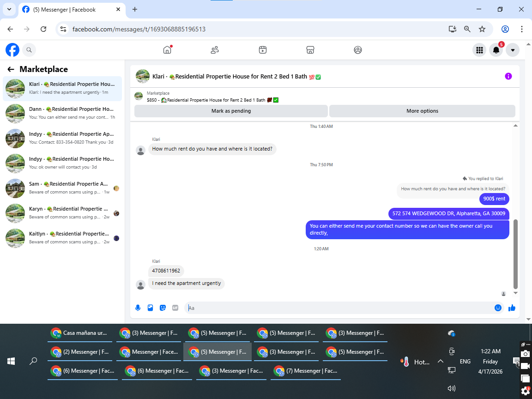The height and width of the screenshot is (399, 532).
Task: Open Dann conversation in list
Action: [x=62, y=113]
